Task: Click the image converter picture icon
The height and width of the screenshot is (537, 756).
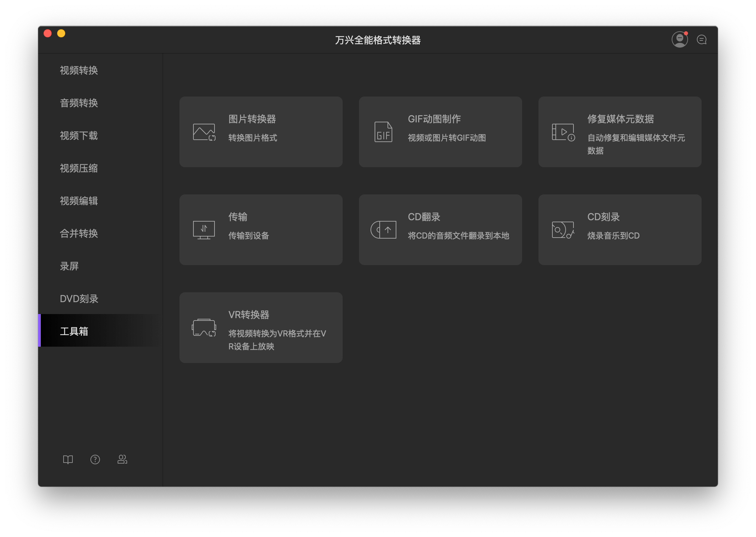Action: coord(204,132)
